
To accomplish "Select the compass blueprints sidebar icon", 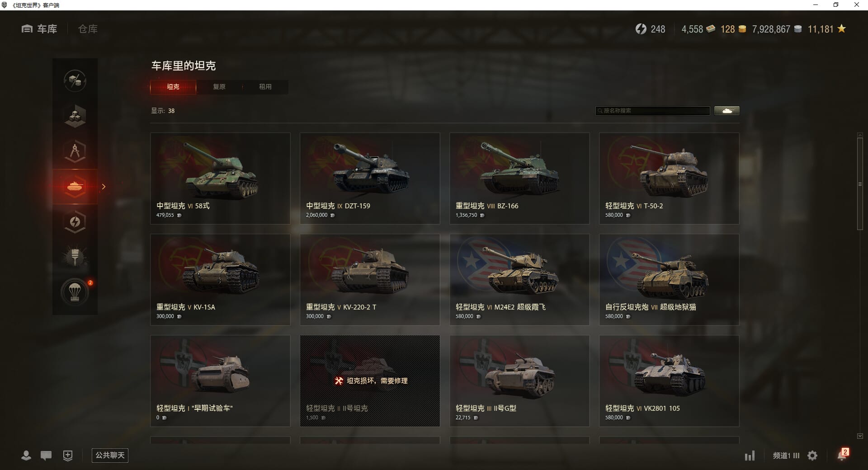I will pyautogui.click(x=75, y=151).
